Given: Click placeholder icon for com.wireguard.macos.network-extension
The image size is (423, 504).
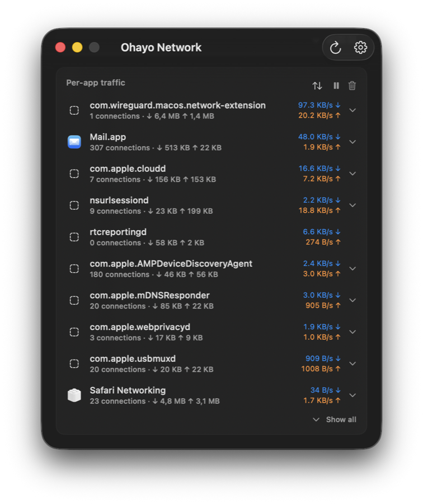Looking at the screenshot, I should pos(74,110).
